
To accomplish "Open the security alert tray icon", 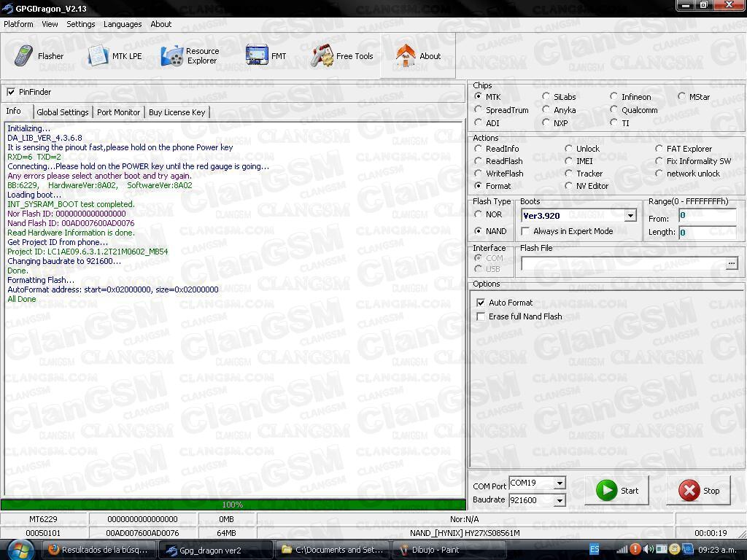I will tap(635, 549).
